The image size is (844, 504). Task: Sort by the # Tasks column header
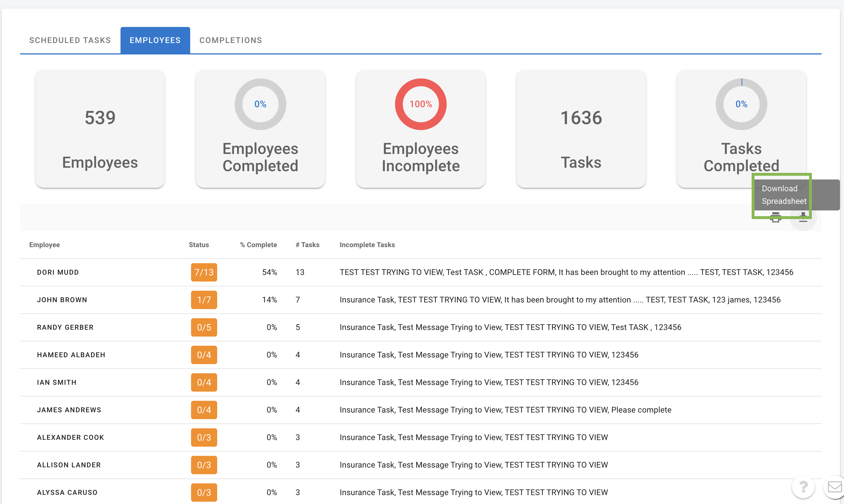[307, 245]
